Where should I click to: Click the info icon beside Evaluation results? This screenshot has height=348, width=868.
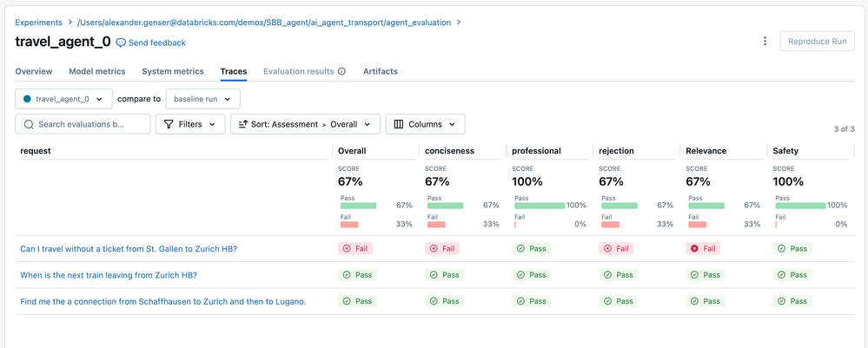click(x=341, y=71)
